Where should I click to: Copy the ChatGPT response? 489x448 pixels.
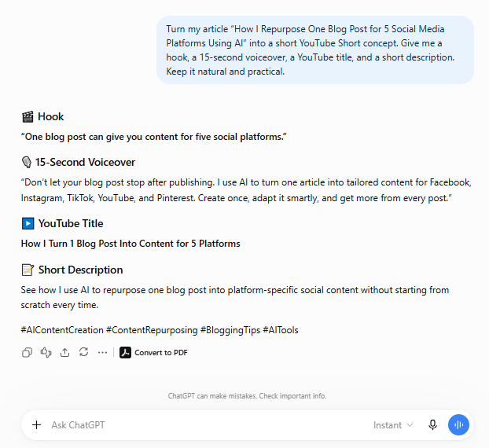coord(28,353)
